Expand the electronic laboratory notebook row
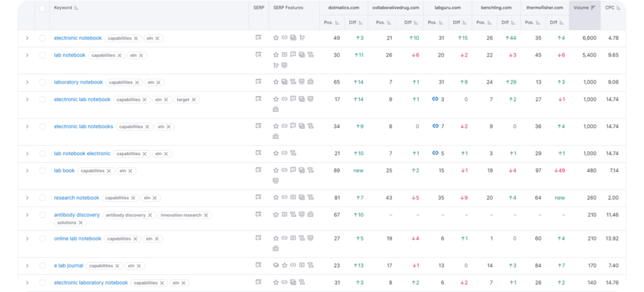Viewport: 644px width, 292px height. click(27, 283)
